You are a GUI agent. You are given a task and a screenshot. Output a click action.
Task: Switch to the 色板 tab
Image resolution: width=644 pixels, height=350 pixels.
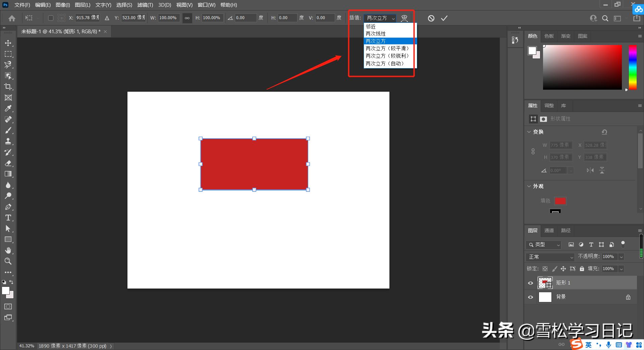point(549,36)
